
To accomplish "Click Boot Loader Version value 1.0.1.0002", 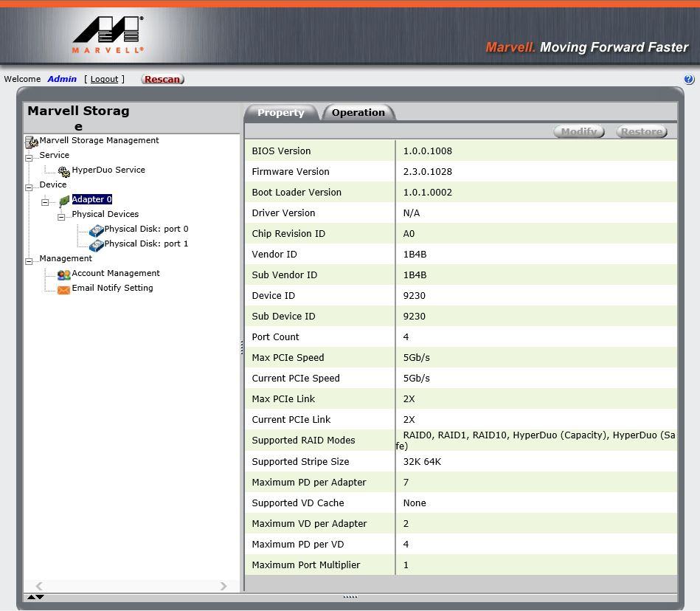I will click(x=428, y=192).
